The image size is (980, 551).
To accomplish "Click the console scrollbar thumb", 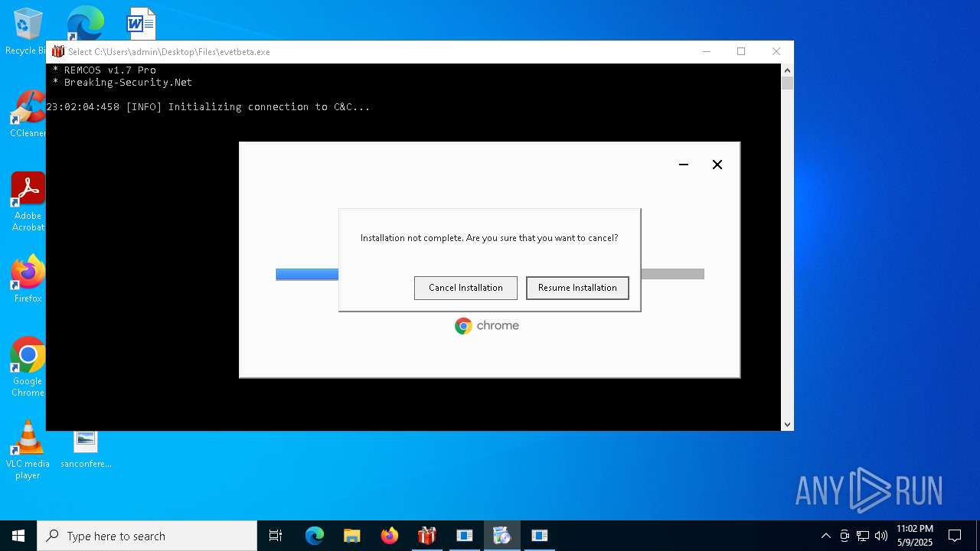I will pos(787,83).
